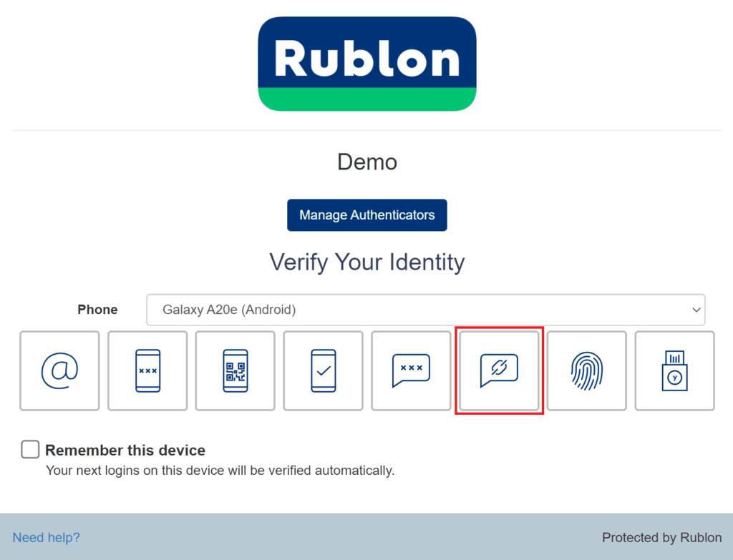Screen dimensions: 733x560
Task: Open the highlighted SMS Link method
Action: (x=499, y=370)
